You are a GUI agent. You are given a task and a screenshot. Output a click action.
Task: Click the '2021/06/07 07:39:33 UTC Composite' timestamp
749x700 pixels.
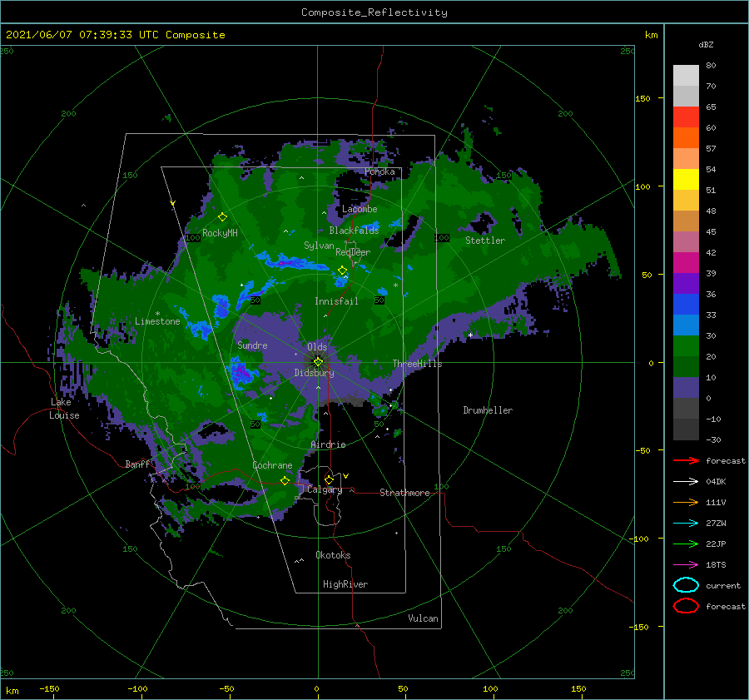click(x=115, y=35)
